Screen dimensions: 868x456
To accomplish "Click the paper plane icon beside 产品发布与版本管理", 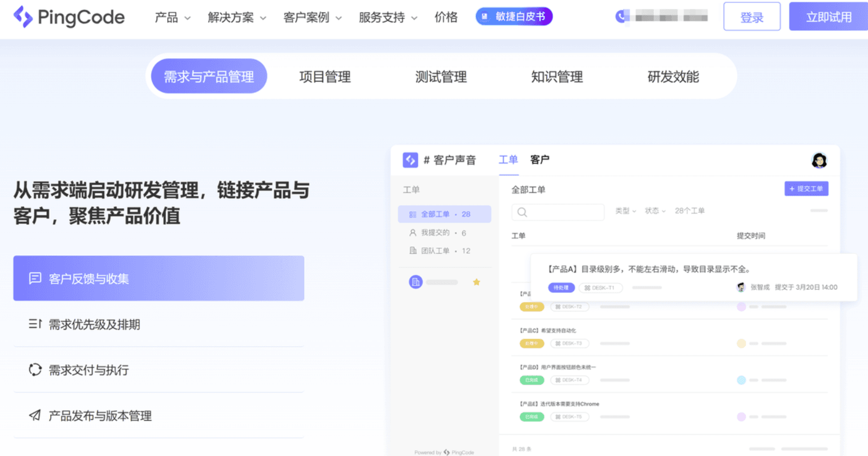I will (35, 415).
